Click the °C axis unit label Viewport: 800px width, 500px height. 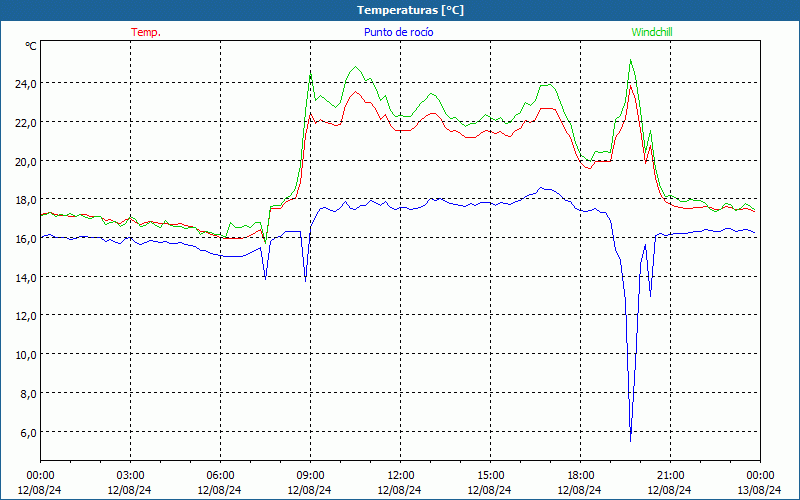[31, 46]
